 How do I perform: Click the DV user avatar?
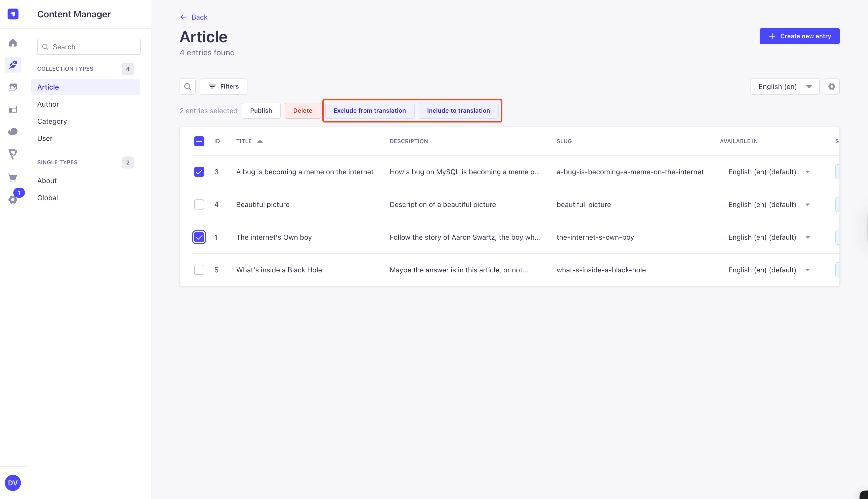pos(13,483)
